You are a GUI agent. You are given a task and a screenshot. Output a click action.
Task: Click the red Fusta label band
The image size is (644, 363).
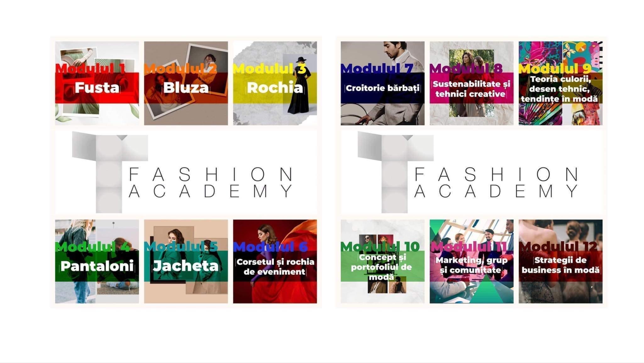point(97,88)
